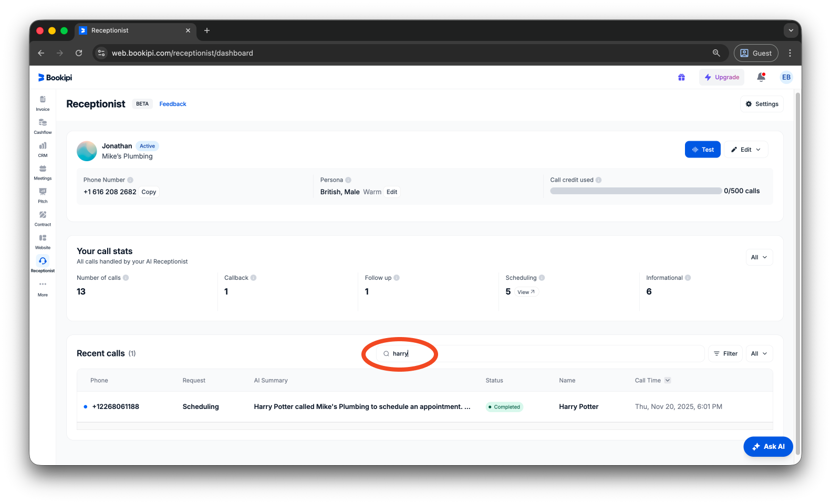831x504 pixels.
Task: Open the Filter button
Action: [x=725, y=354]
